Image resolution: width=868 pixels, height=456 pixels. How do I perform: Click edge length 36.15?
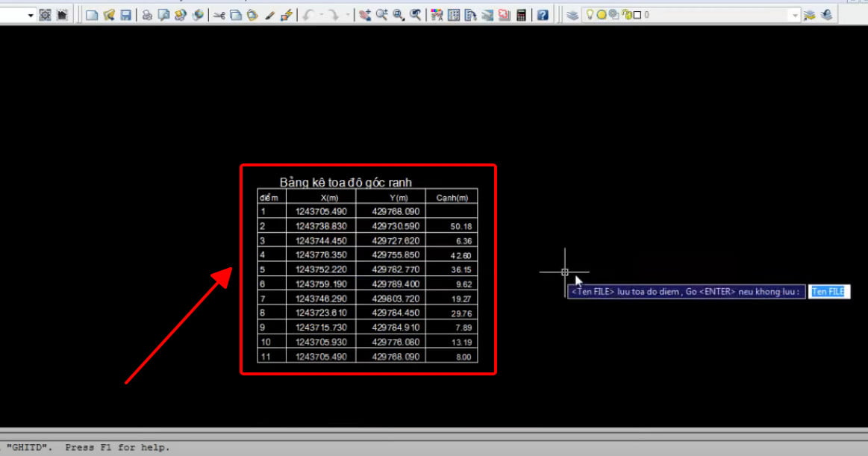461,270
